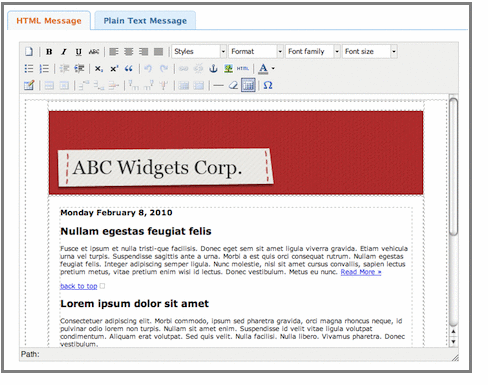Insert an ordered numbered list
Screen dimensions: 488x385
[44, 69]
